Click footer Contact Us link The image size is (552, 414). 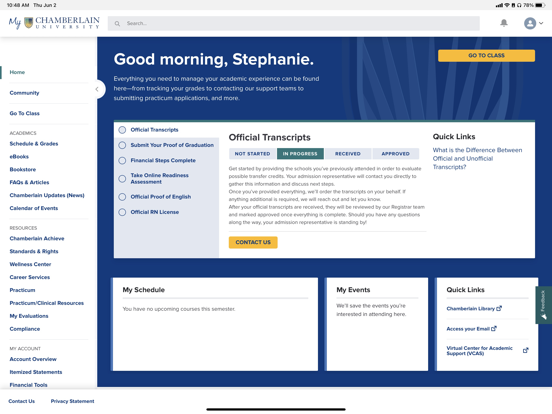tap(21, 401)
